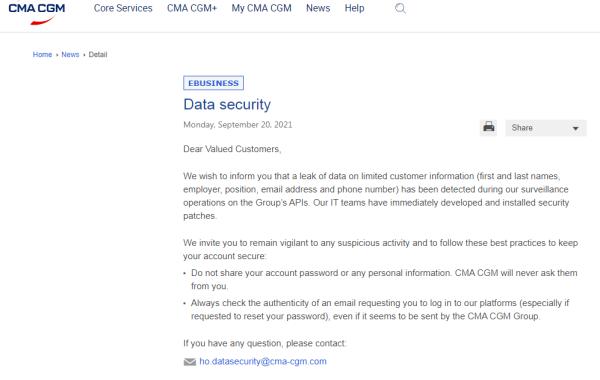This screenshot has width=600, height=380.
Task: Print the article using the printer icon
Action: point(488,127)
